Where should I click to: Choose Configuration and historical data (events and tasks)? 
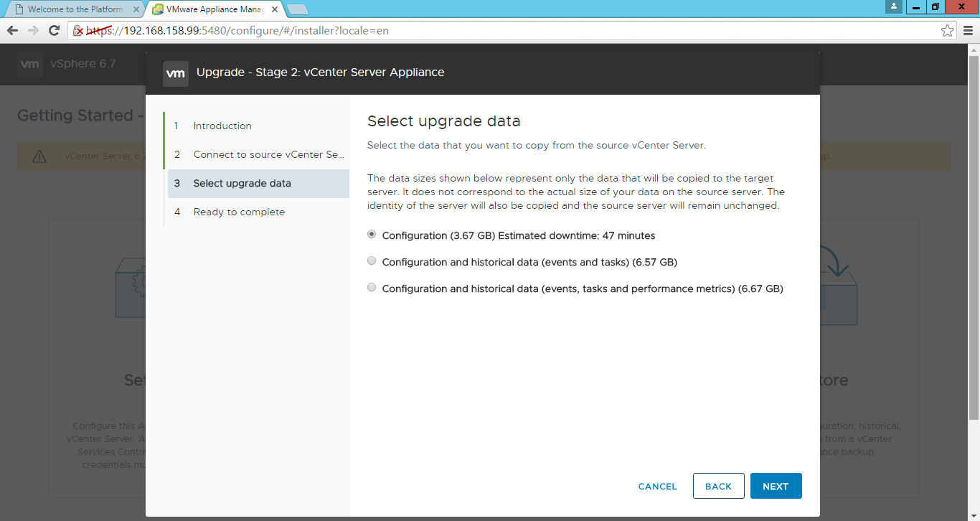[x=371, y=260]
